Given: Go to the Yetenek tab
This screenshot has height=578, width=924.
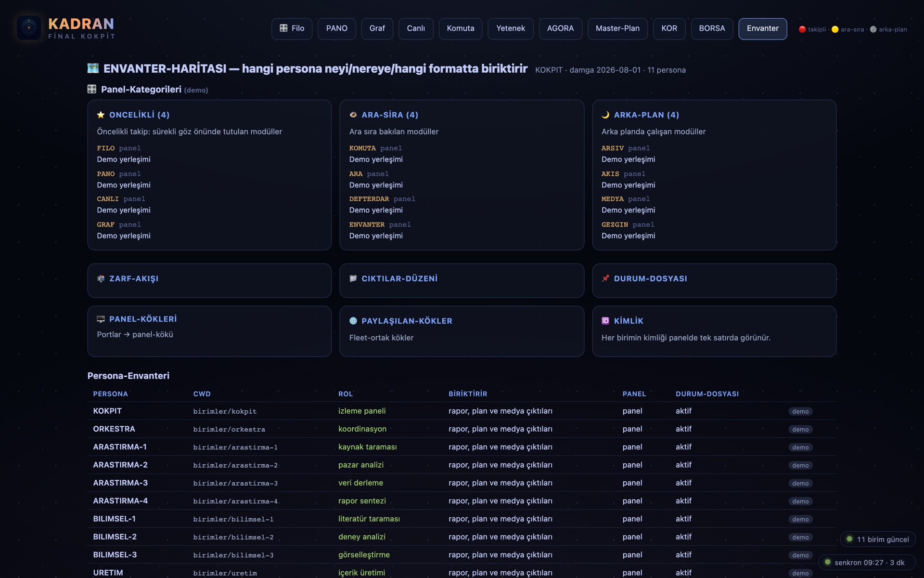Looking at the screenshot, I should [x=511, y=28].
